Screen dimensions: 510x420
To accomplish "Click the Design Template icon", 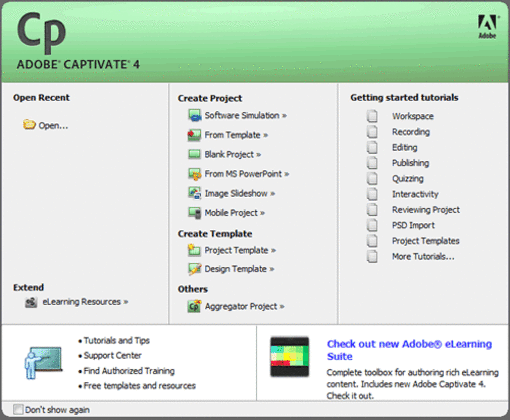I will point(194,269).
